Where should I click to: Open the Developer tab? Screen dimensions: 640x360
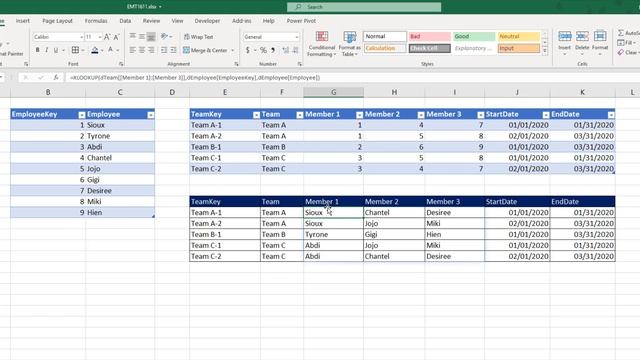[x=207, y=21]
